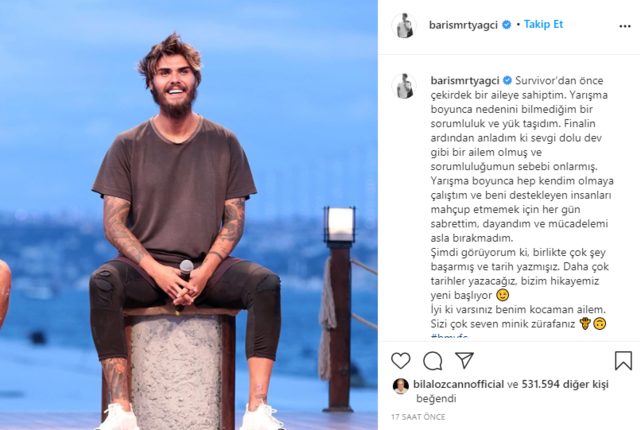Like the post with the heart icon
This screenshot has width=640, height=430.
point(400,361)
